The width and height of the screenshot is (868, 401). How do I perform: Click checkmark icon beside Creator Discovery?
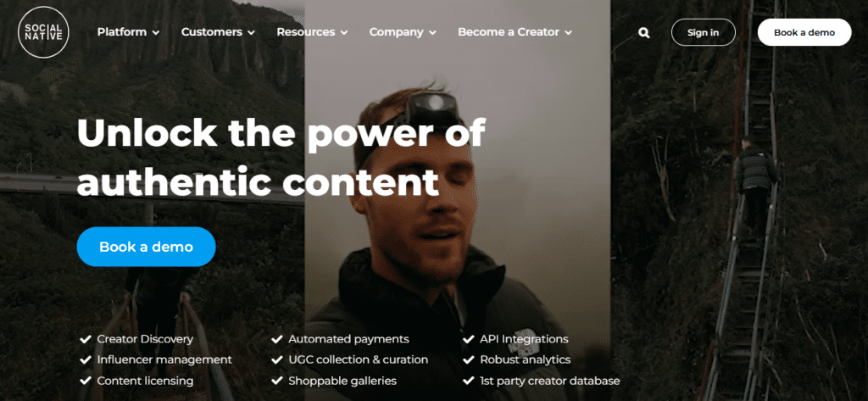coord(86,339)
